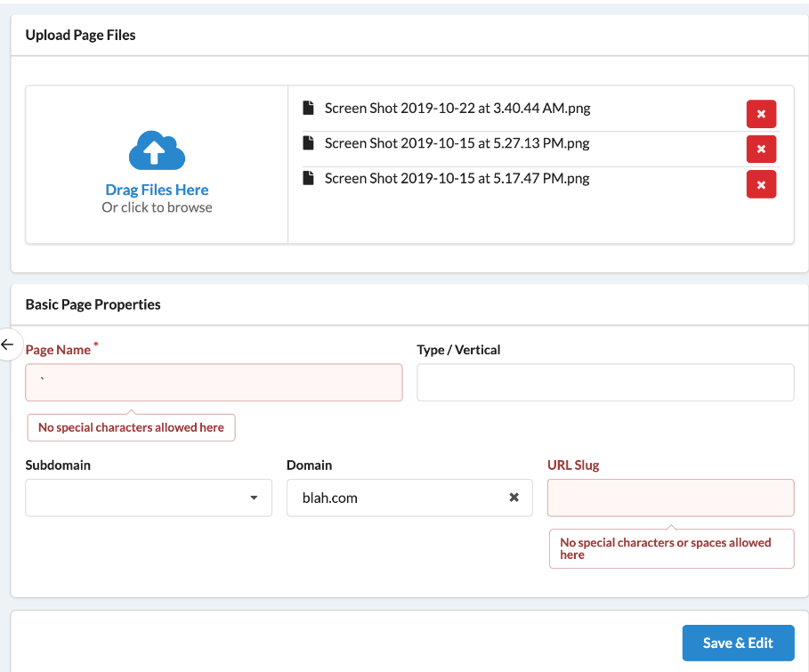Click the Subdomain label
Viewport: 809px width, 672px height.
tap(58, 465)
